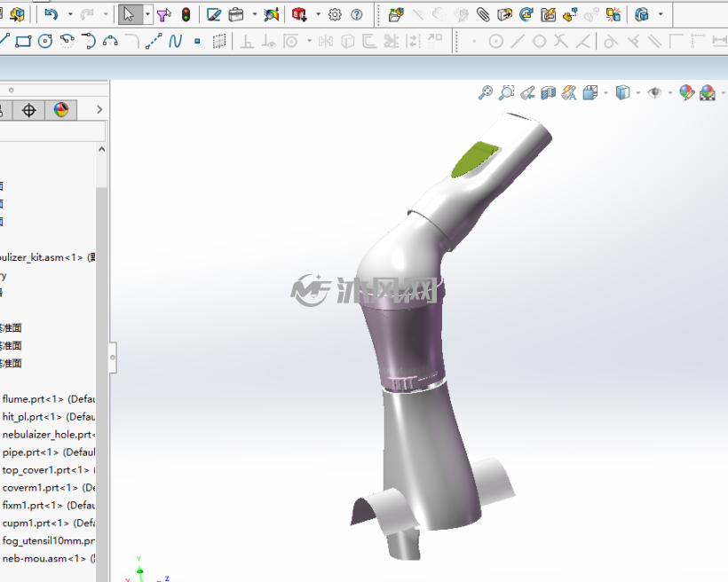Click the lightning folder icon

click(x=549, y=15)
